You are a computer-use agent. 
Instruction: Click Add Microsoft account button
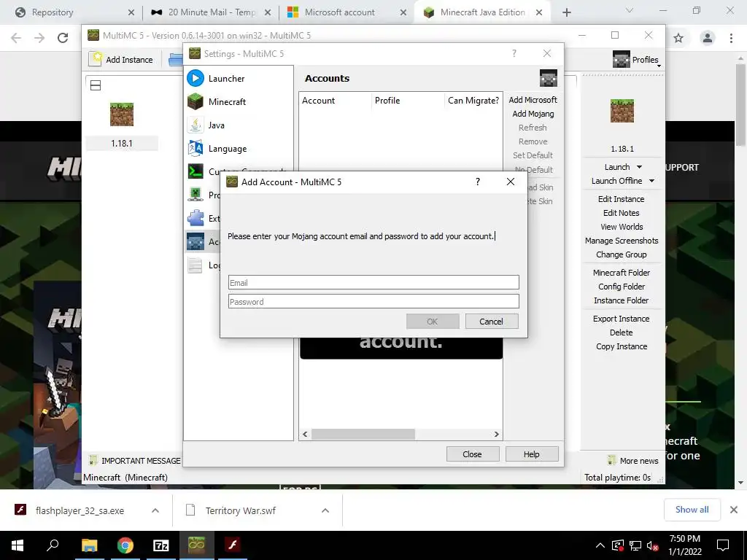click(533, 100)
